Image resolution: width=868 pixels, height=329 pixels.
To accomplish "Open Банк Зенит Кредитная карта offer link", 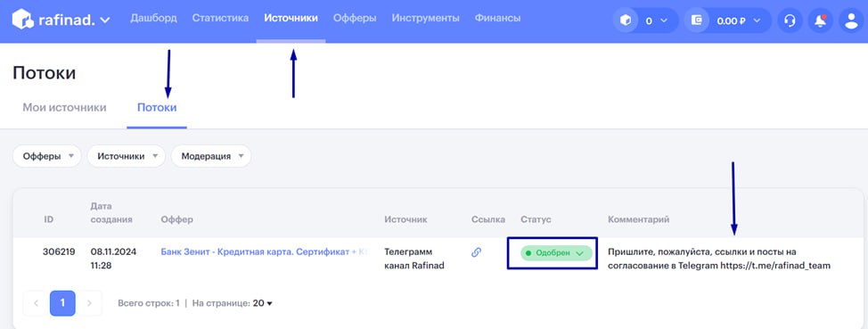I will [x=264, y=252].
